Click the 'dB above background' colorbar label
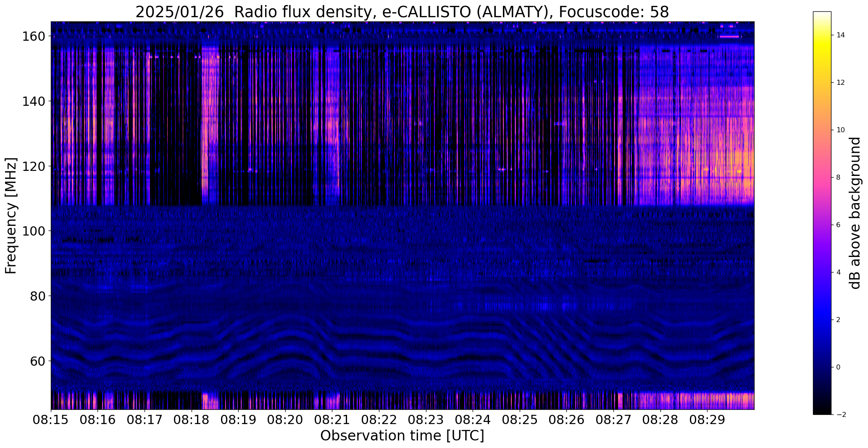The width and height of the screenshot is (868, 448). 855,213
